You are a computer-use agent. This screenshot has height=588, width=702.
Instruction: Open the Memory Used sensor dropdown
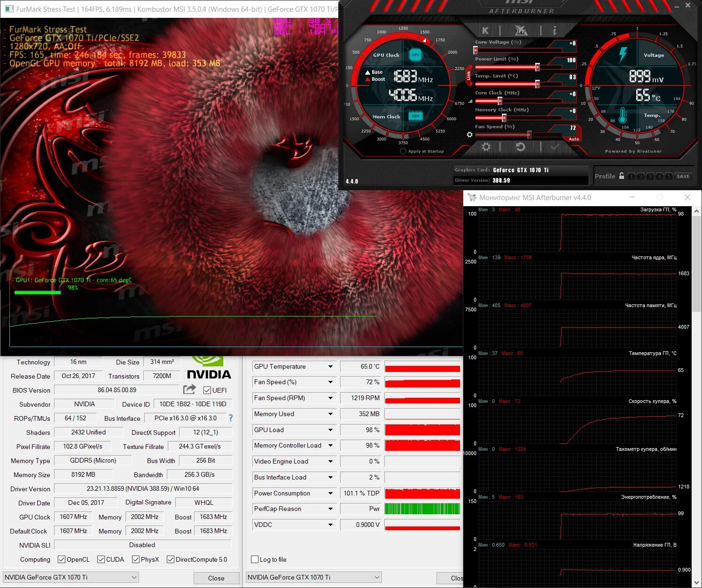(330, 414)
